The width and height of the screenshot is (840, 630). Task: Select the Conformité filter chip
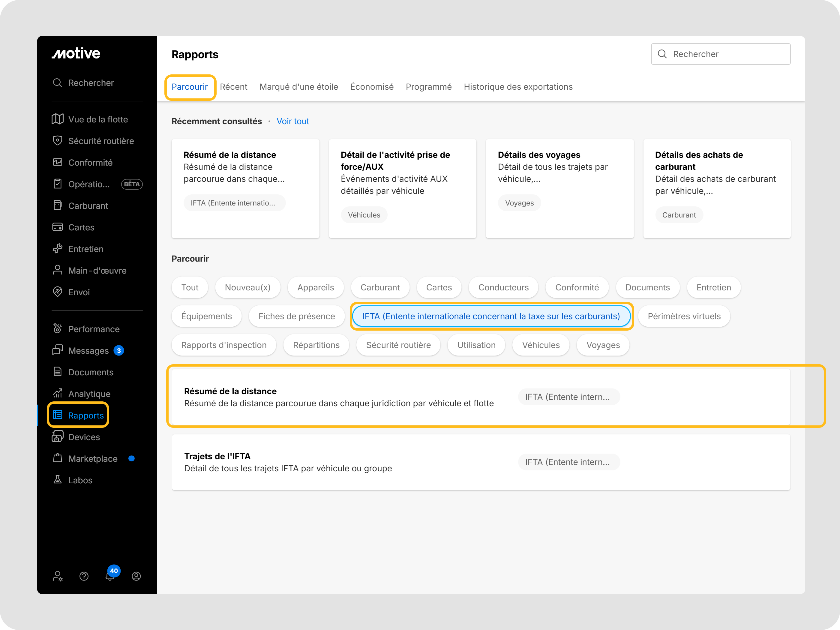coord(577,287)
